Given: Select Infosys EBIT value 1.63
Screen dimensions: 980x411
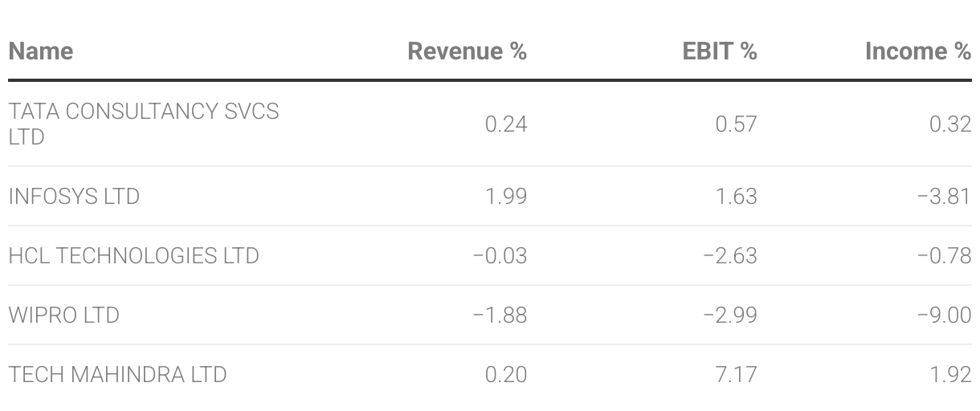Looking at the screenshot, I should pos(737,196).
